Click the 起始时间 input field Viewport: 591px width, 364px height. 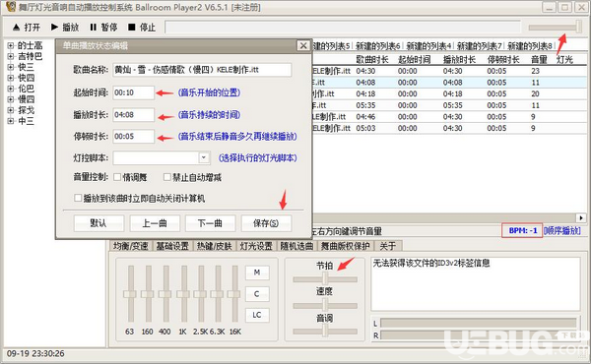pos(133,92)
